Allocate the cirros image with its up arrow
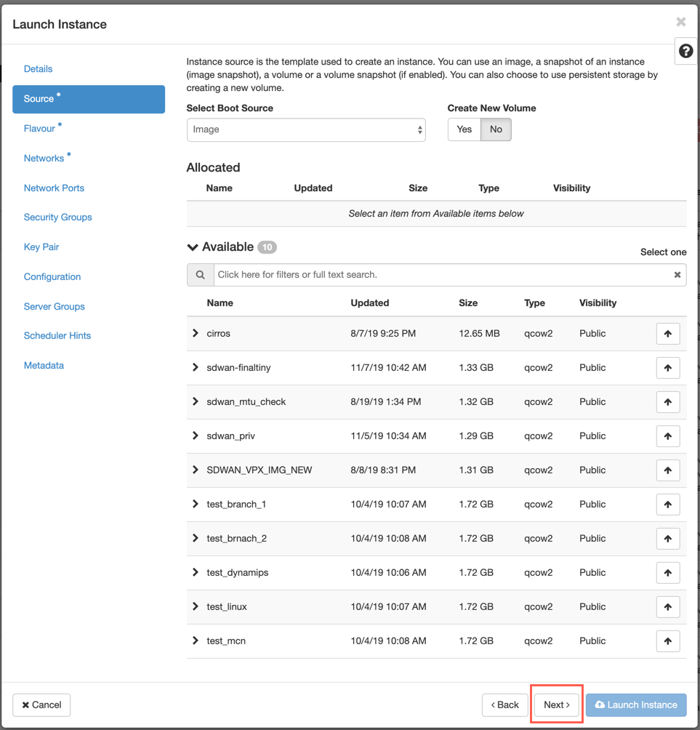 (668, 333)
